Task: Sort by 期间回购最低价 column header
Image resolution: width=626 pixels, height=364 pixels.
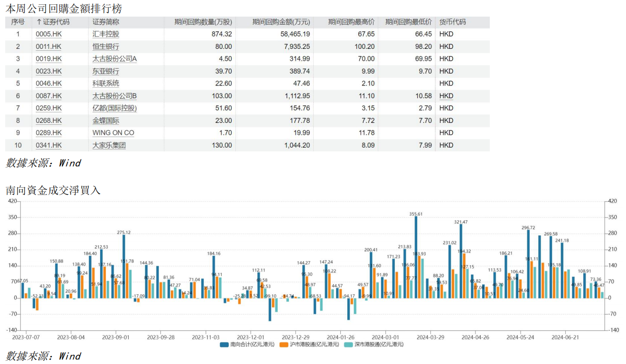Action: [x=409, y=22]
